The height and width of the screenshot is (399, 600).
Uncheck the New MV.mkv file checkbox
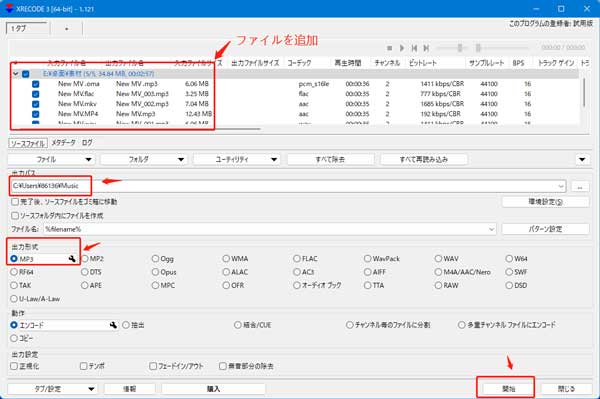point(36,104)
